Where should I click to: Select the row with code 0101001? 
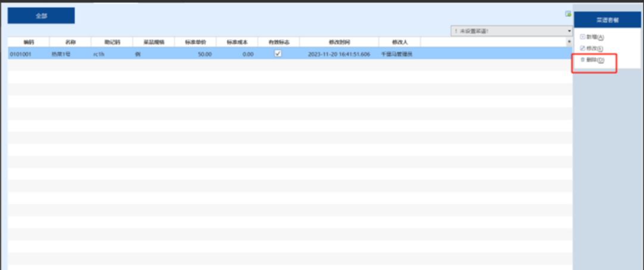click(x=21, y=54)
